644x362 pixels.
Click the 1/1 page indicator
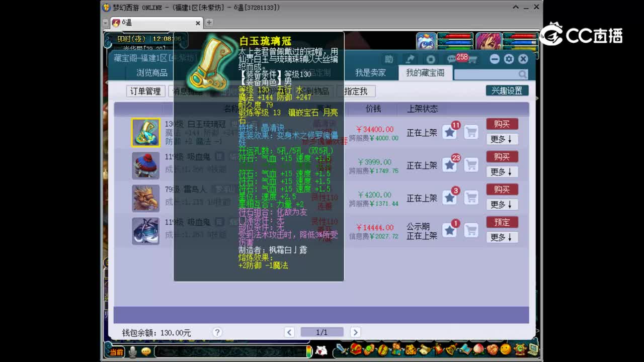[x=322, y=332]
